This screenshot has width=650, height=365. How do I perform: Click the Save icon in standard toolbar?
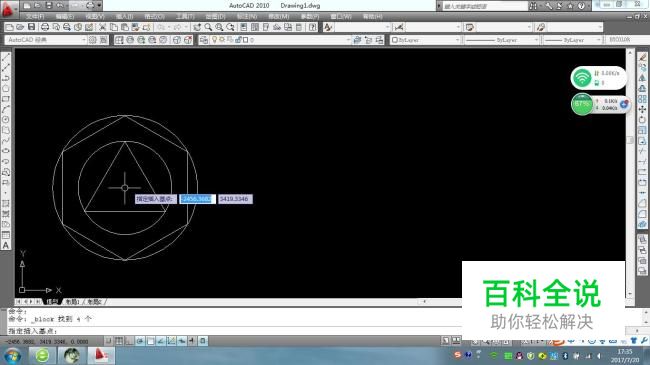click(x=32, y=27)
